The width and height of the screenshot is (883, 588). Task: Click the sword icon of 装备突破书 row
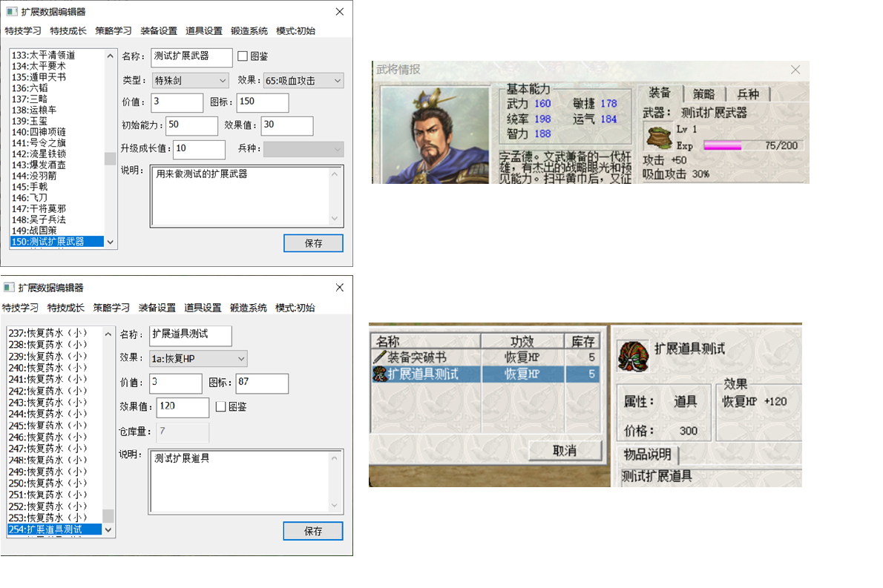(x=380, y=358)
